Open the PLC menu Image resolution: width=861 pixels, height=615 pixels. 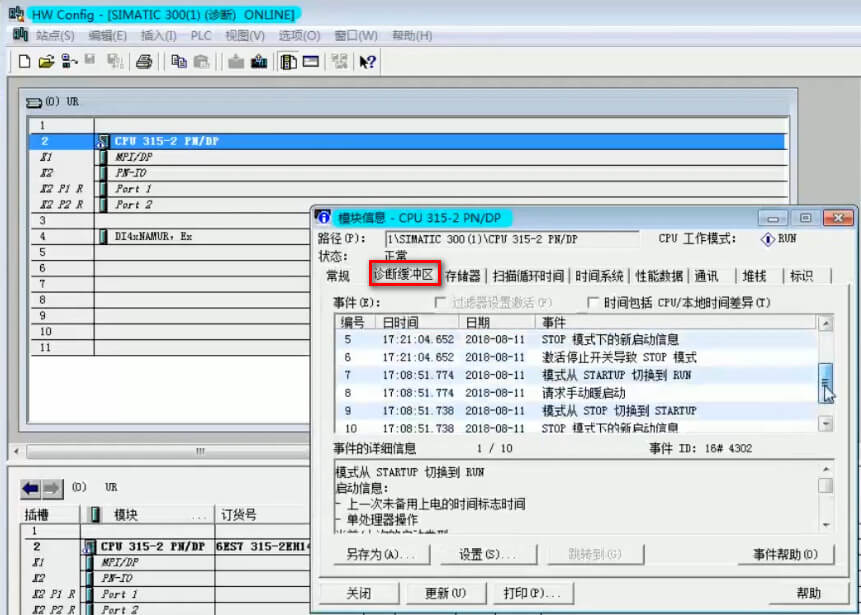(201, 36)
